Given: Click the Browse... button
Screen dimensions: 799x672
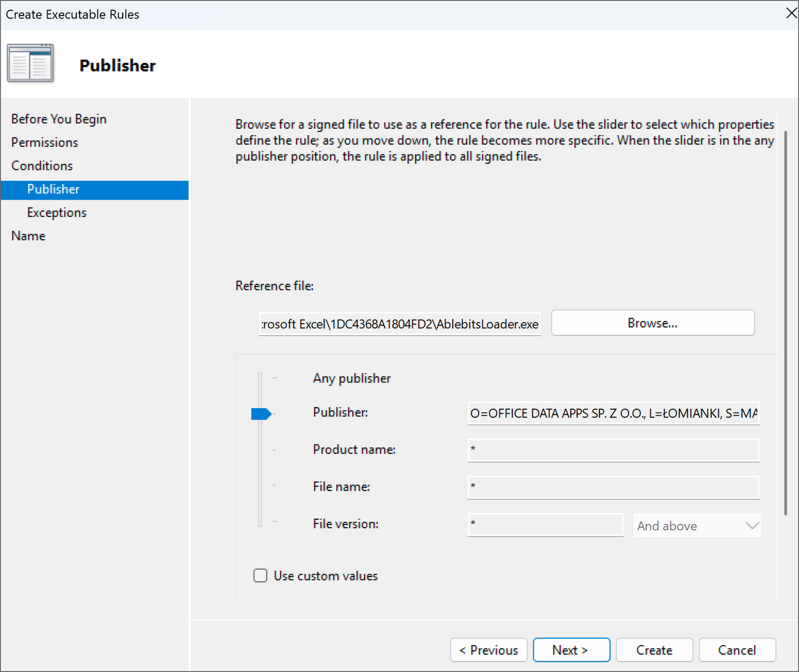Looking at the screenshot, I should point(652,323).
